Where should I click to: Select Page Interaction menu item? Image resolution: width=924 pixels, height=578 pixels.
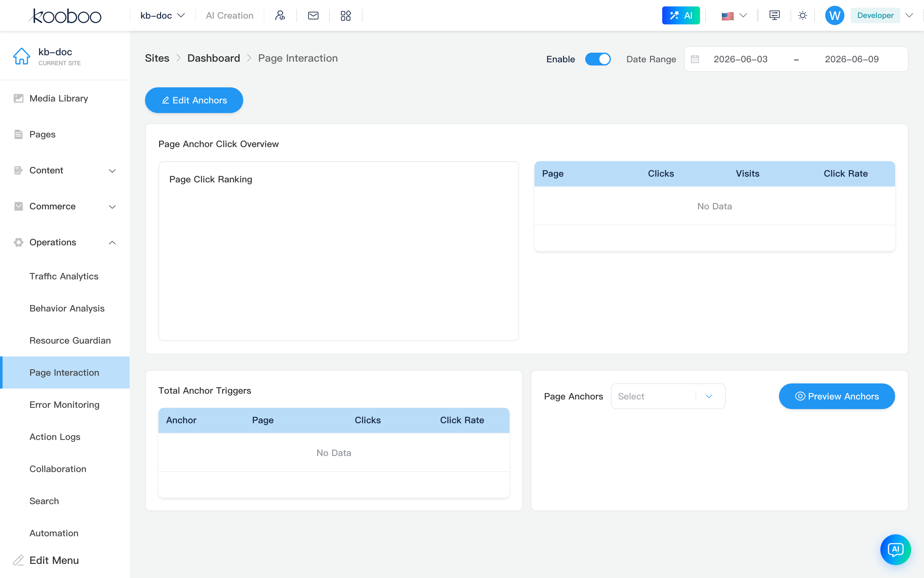(65, 372)
